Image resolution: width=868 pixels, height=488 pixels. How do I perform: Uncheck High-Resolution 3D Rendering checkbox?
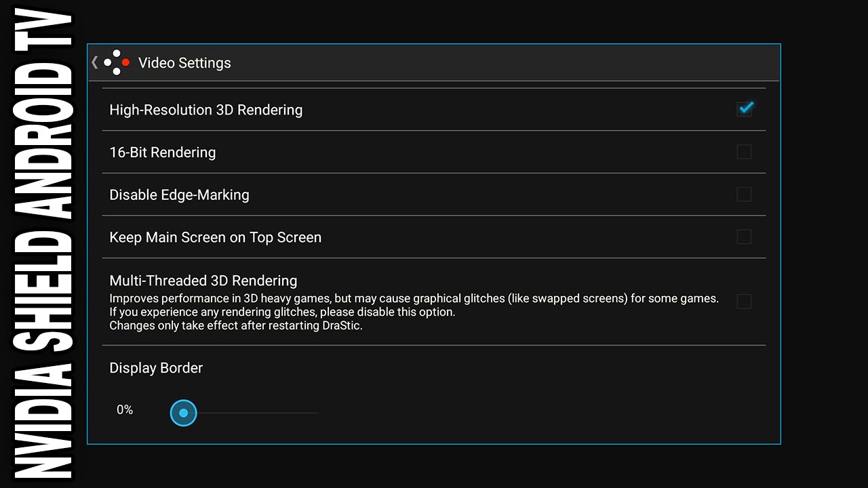745,109
